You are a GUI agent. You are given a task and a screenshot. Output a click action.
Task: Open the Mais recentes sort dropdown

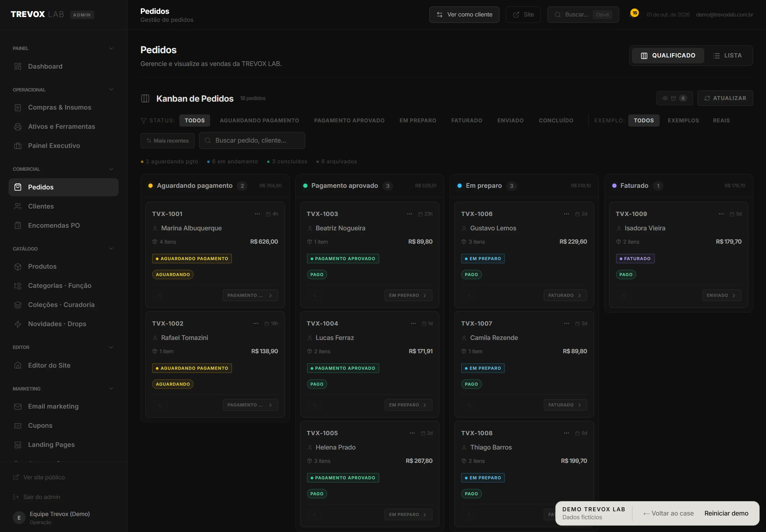pyautogui.click(x=167, y=141)
